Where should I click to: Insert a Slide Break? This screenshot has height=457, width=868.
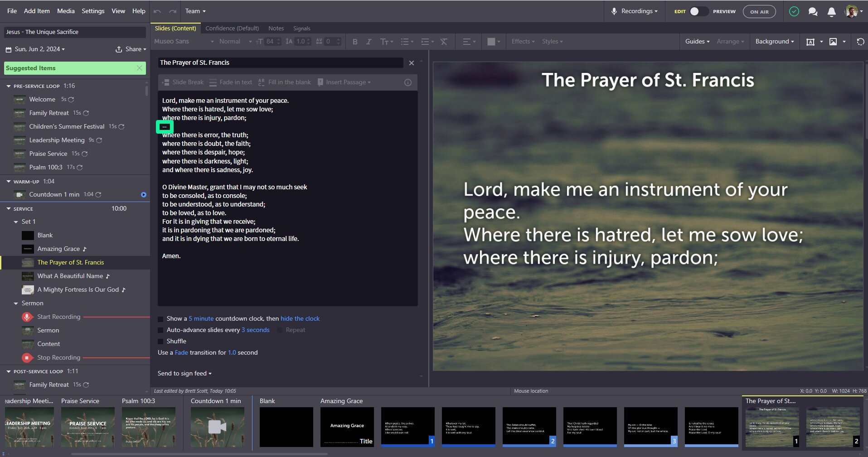pos(183,82)
